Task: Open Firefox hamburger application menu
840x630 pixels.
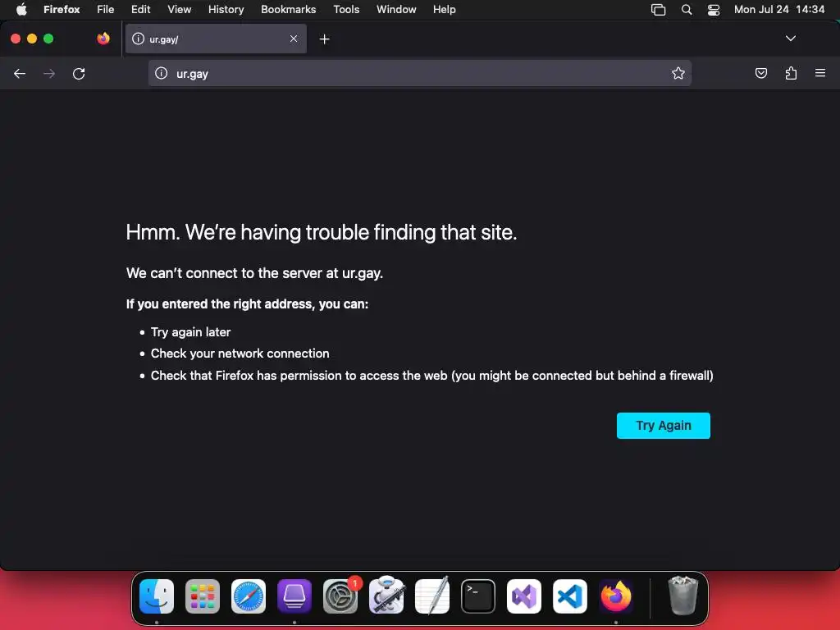Action: pyautogui.click(x=820, y=73)
